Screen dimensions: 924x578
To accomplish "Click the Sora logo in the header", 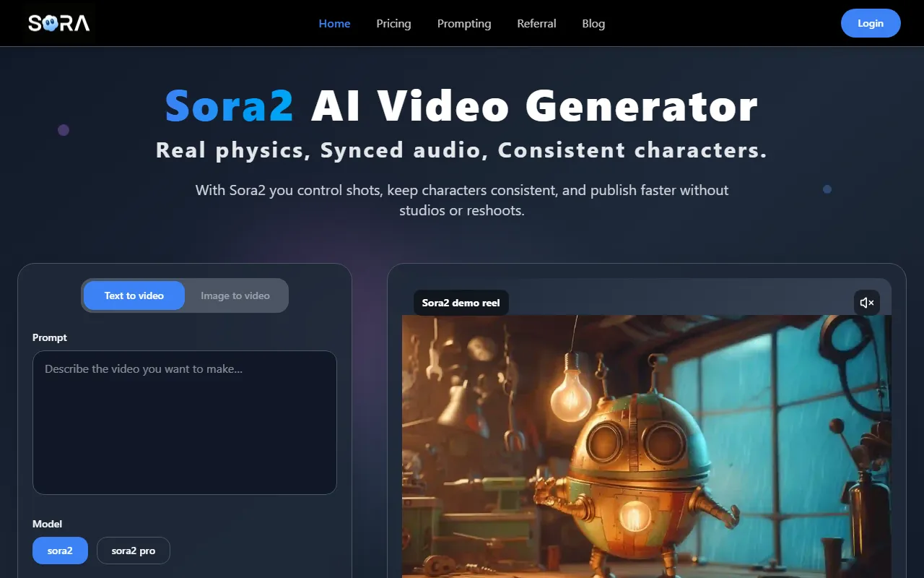I will [x=59, y=23].
